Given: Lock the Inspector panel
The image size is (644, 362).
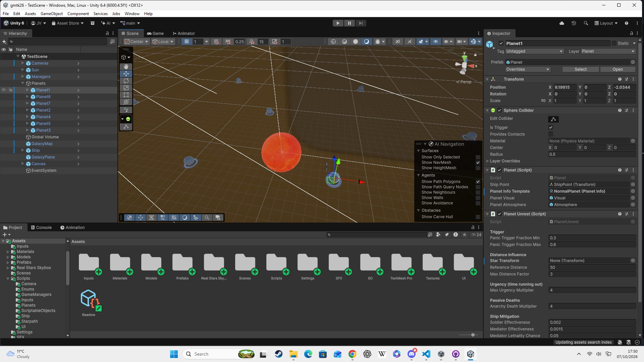Looking at the screenshot, I should [632, 33].
